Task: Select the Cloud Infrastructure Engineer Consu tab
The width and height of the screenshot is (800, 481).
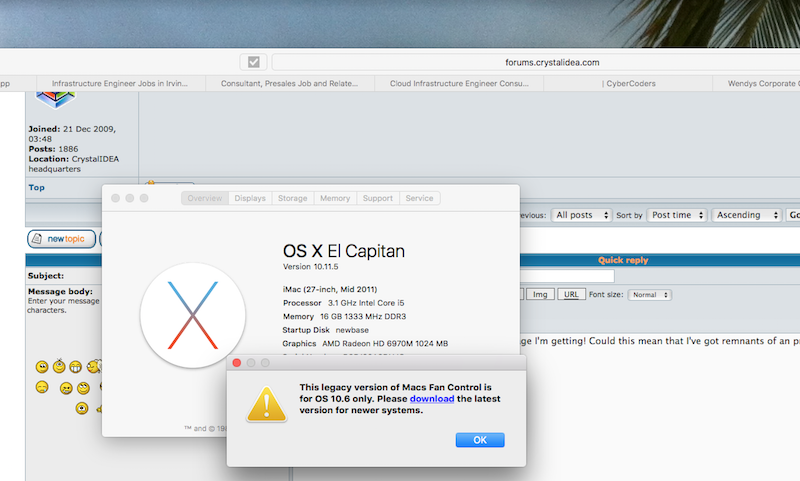Action: click(459, 84)
